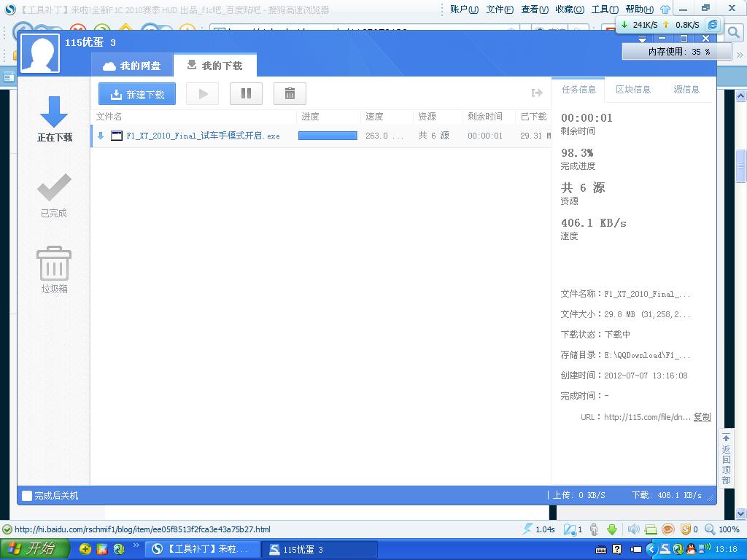Switch to 我的网盘 tab

(132, 66)
